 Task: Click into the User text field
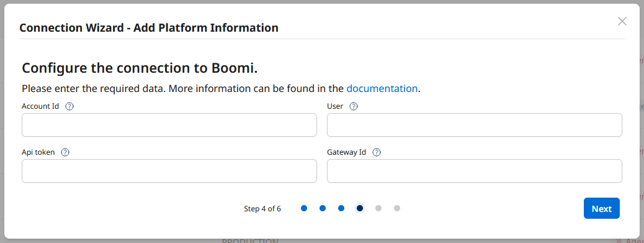pyautogui.click(x=475, y=125)
